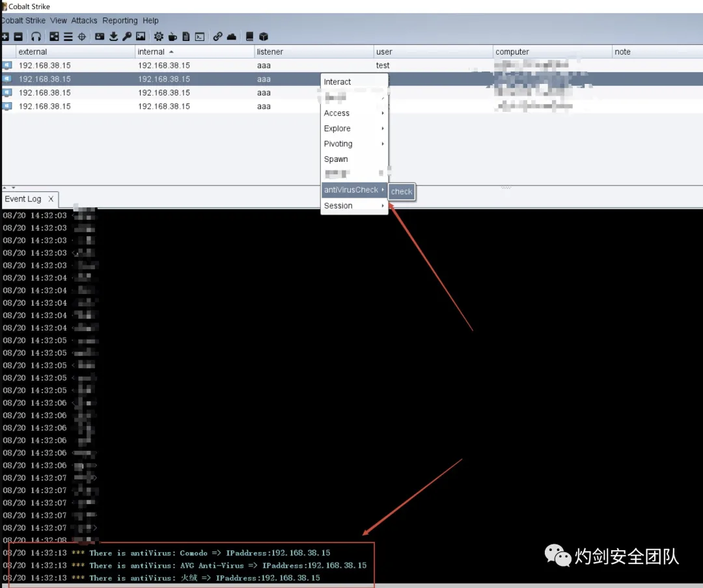This screenshot has height=588, width=703.
Task: Choose Interact in the context menu
Action: (354, 81)
